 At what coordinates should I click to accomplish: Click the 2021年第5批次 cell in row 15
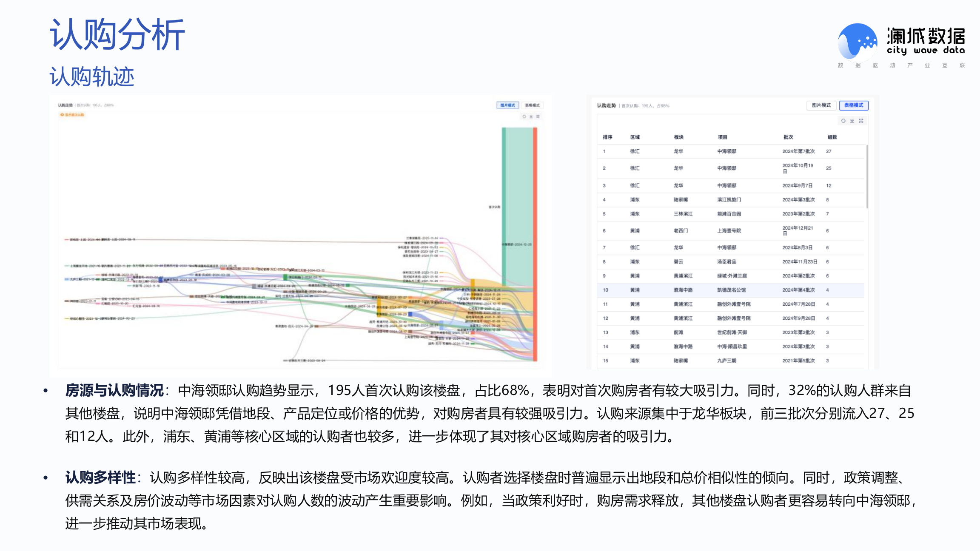click(798, 361)
